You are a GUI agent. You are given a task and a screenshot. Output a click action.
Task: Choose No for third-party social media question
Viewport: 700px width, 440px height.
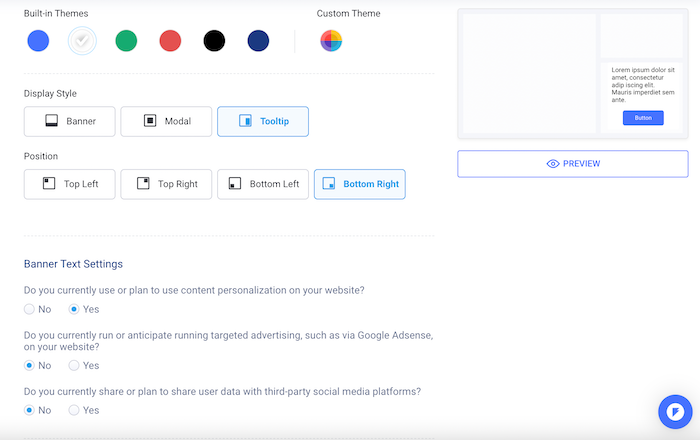[x=29, y=410]
